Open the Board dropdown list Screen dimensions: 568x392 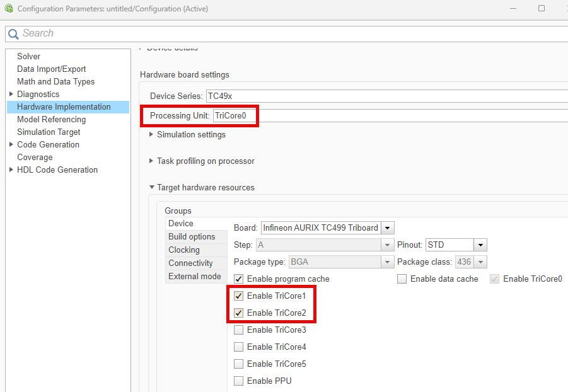388,228
